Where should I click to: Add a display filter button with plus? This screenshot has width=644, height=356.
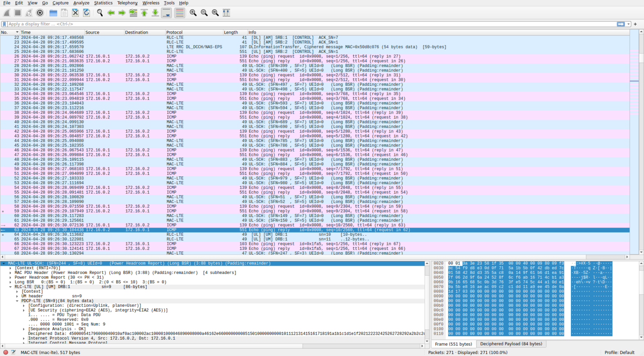[x=635, y=24]
